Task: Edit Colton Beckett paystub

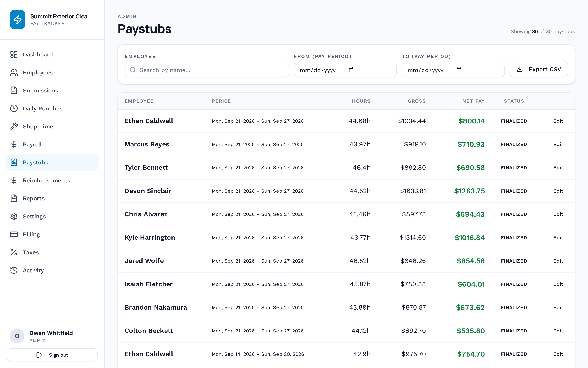Action: pos(558,331)
